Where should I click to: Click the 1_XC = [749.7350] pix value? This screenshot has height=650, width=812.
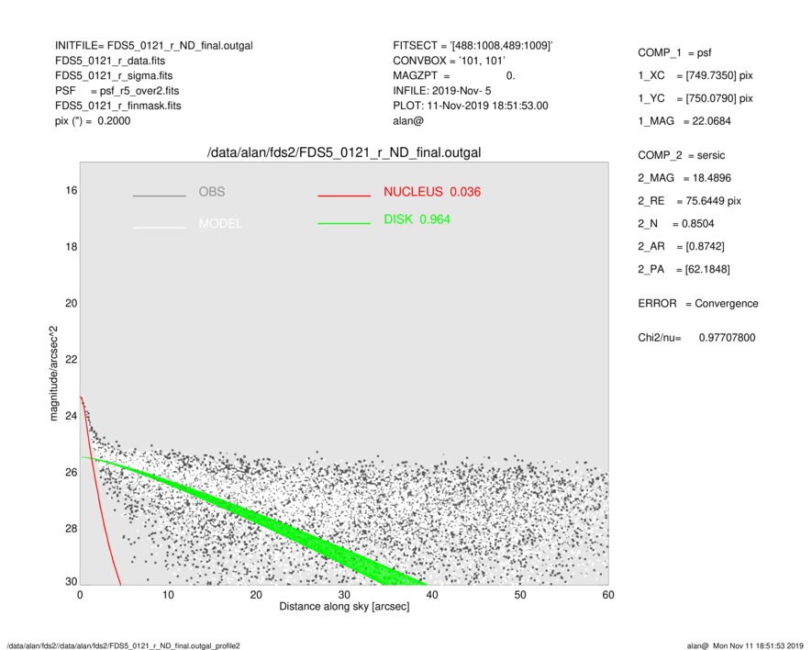coord(695,75)
